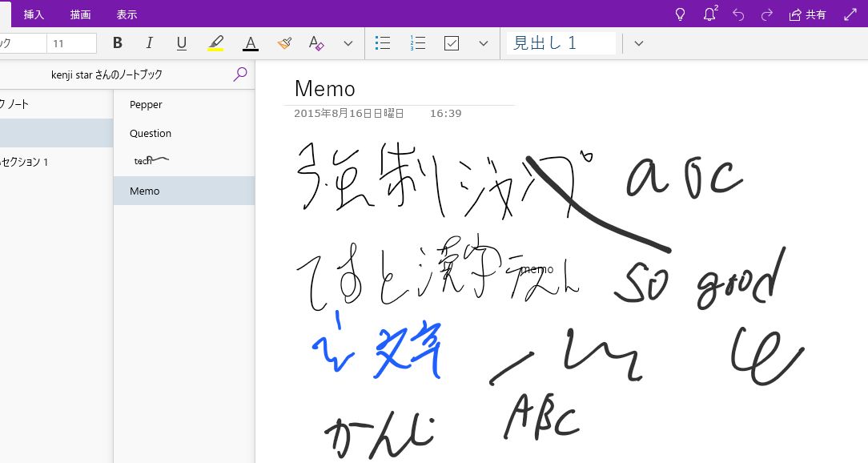This screenshot has height=463, width=868.
Task: Apply yellow highlighter color
Action: click(215, 43)
